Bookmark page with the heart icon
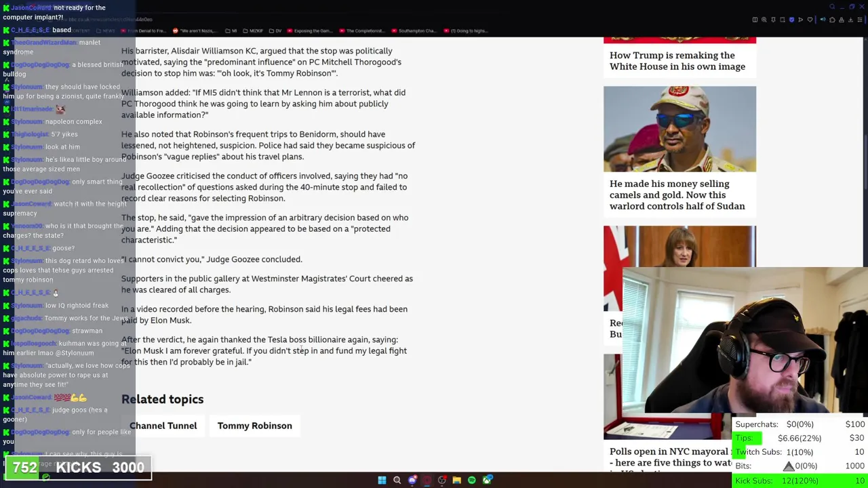This screenshot has height=488, width=868. (810, 20)
